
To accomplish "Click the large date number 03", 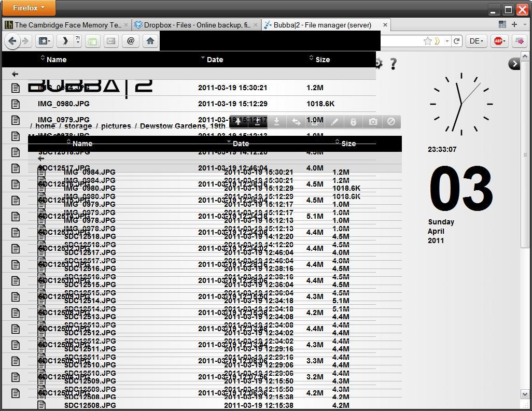I will click(461, 188).
